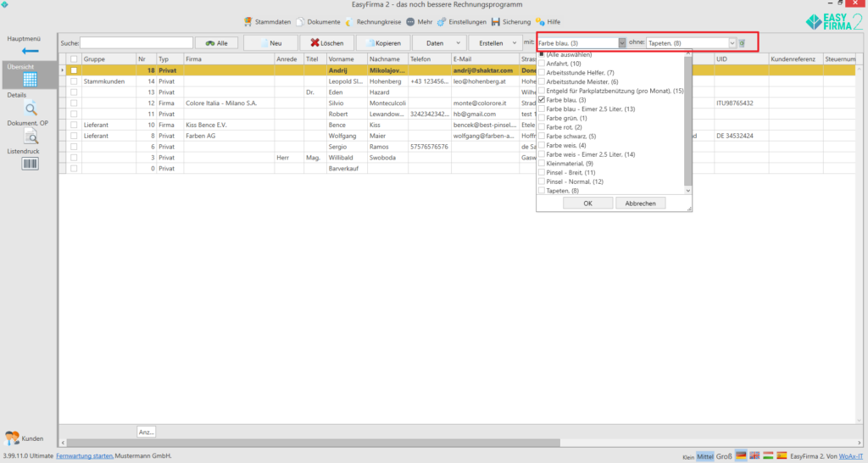Set font size to Groß

[724, 456]
